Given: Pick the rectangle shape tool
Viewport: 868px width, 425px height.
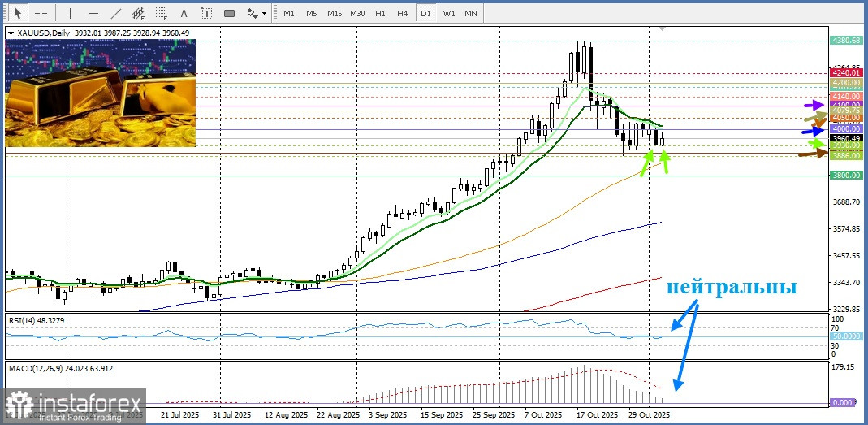Looking at the screenshot, I should [229, 13].
